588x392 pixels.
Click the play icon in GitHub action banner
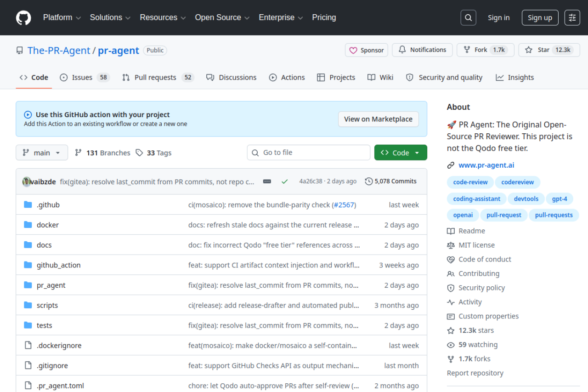28,115
